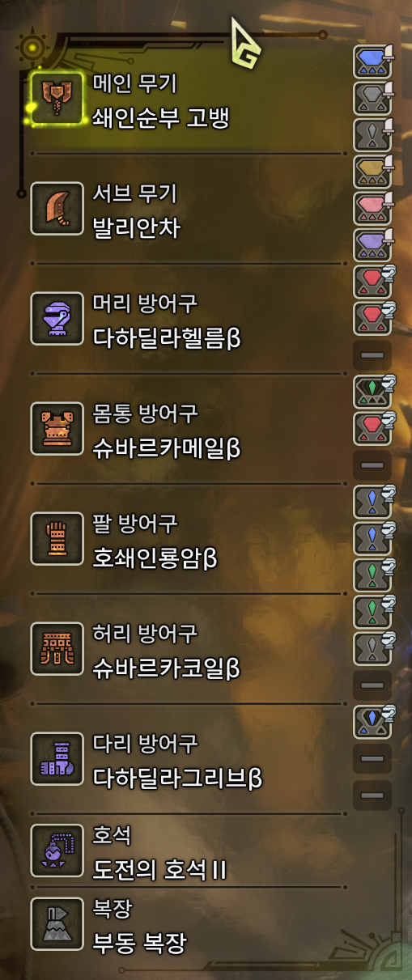Select the 다하딜라그리브β leg armor icon

pyautogui.click(x=57, y=759)
